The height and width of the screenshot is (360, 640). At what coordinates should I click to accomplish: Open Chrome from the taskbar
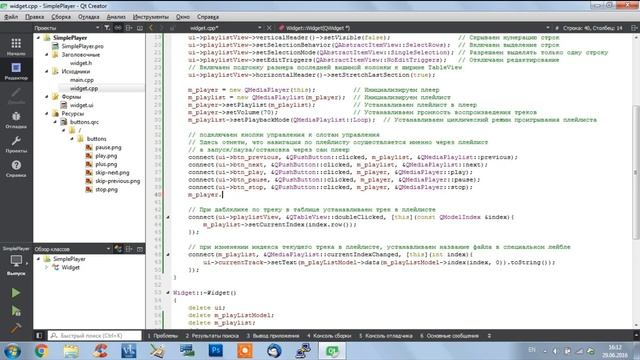click(41, 351)
